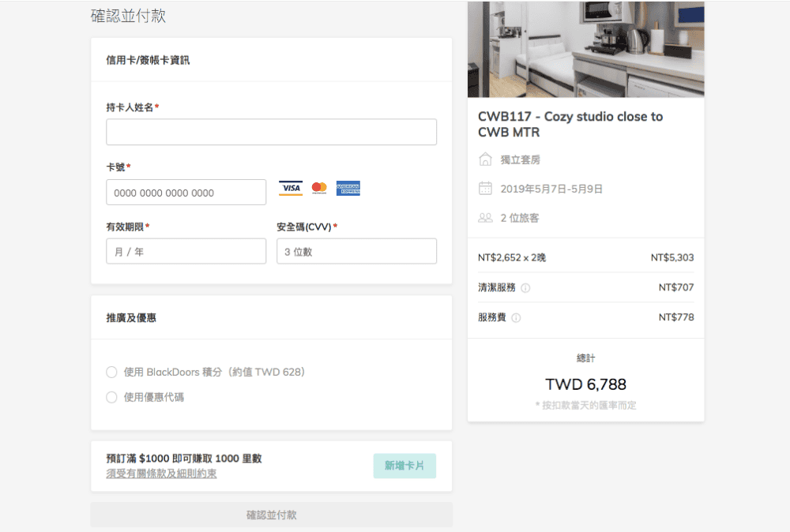Click the NT$778 service fee value
This screenshot has height=532, width=790.
pos(676,317)
